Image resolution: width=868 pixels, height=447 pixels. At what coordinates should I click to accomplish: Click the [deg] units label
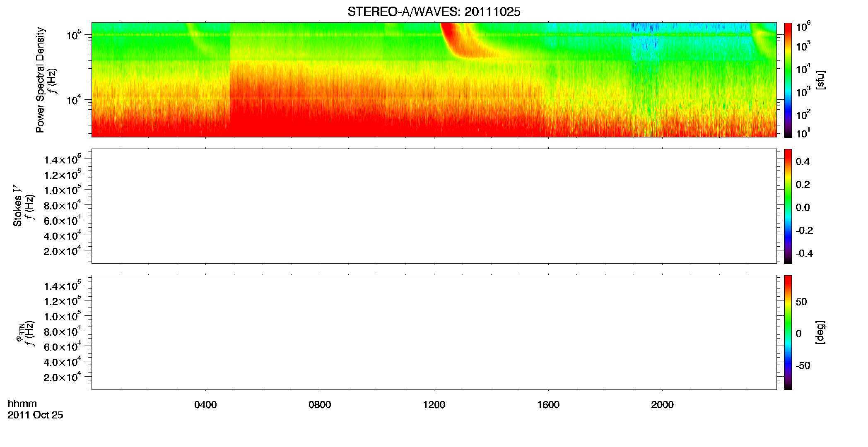[x=821, y=332]
